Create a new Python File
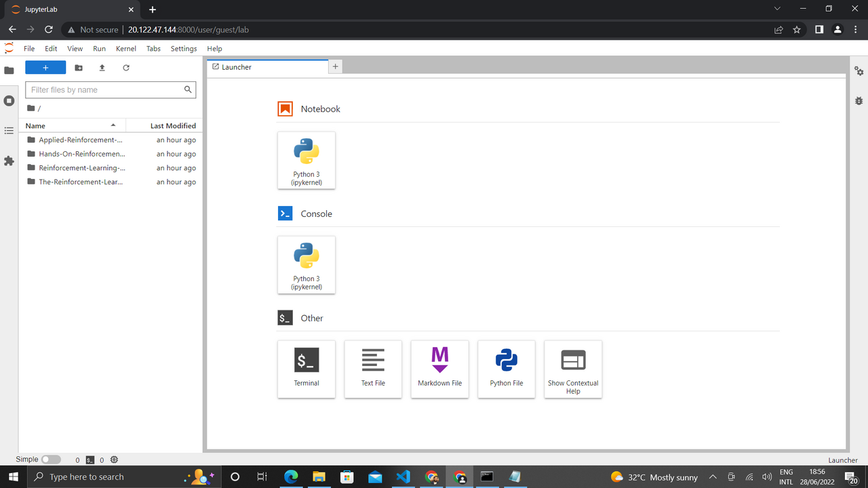Image resolution: width=868 pixels, height=488 pixels. (x=507, y=369)
